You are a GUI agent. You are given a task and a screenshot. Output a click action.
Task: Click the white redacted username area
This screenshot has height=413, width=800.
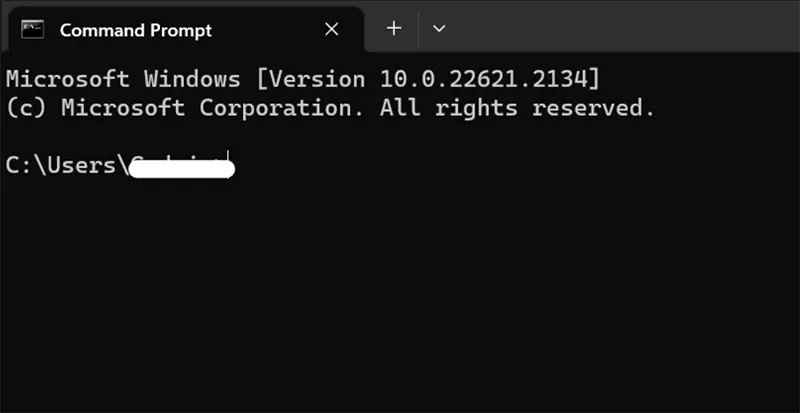tap(182, 169)
